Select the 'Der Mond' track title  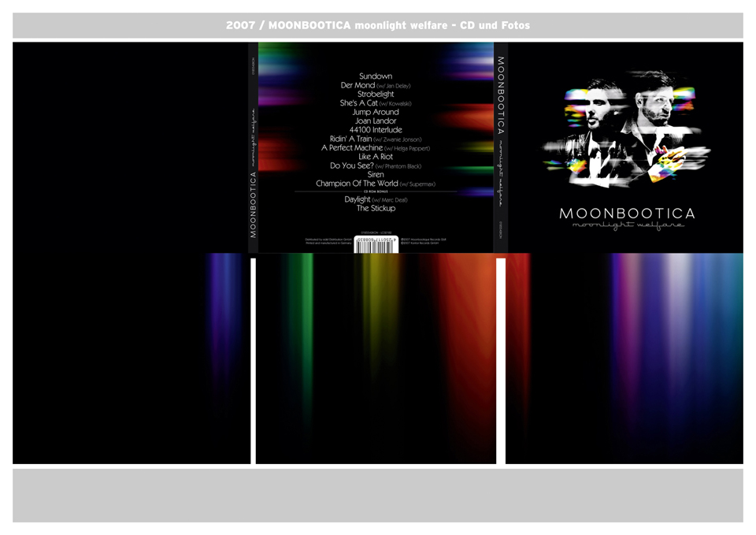(358, 85)
